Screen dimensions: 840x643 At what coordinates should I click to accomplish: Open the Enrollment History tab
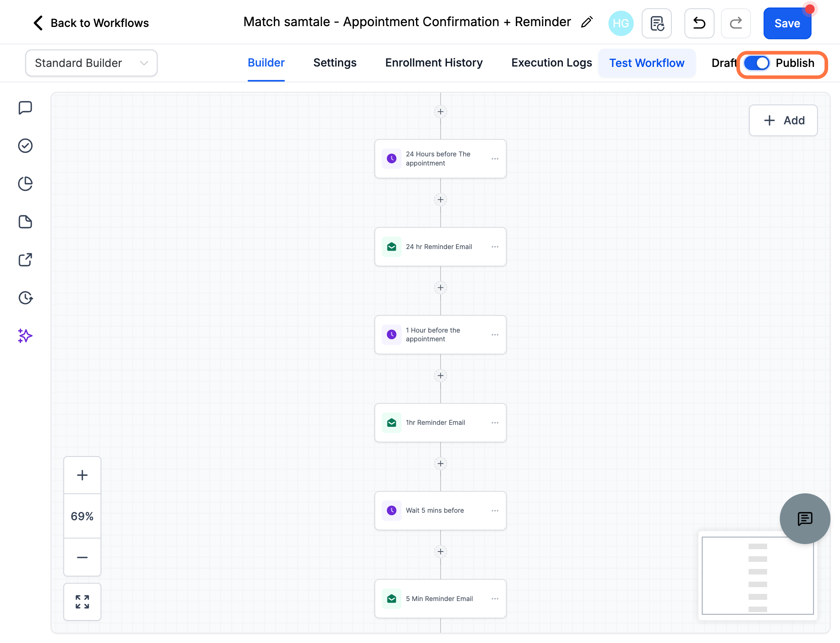pos(434,63)
